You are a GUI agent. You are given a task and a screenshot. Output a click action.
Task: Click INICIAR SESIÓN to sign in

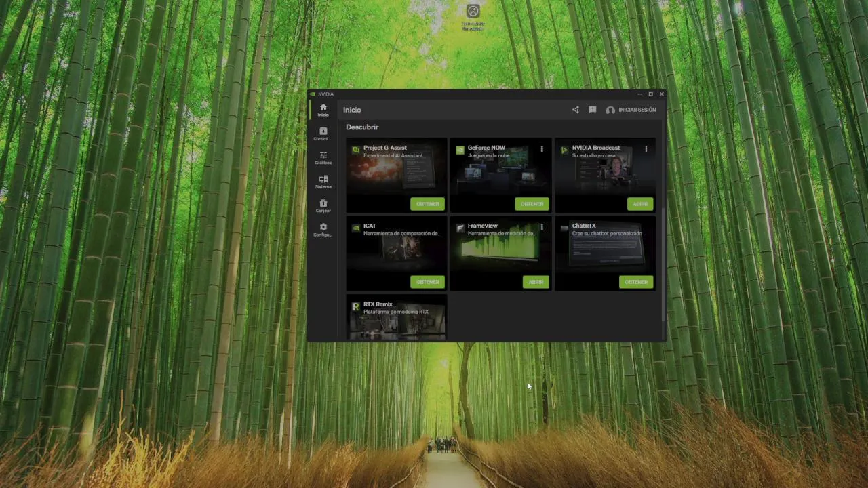click(x=637, y=110)
